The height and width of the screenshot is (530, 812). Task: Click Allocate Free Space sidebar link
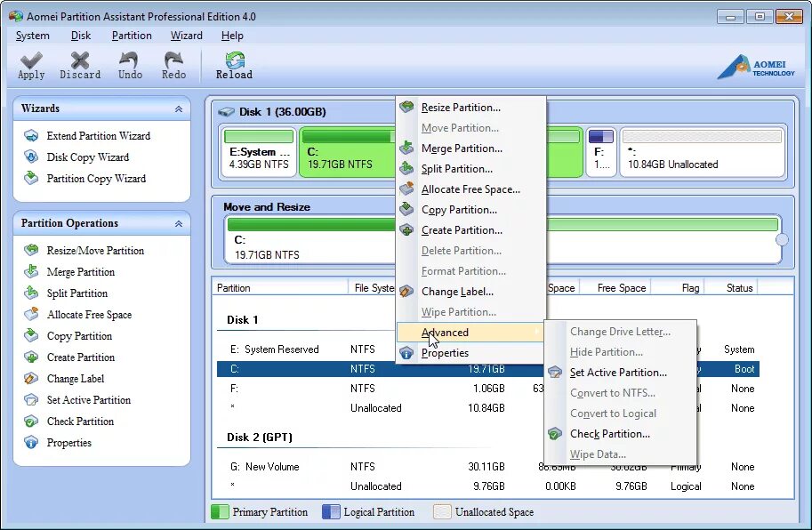pos(89,315)
